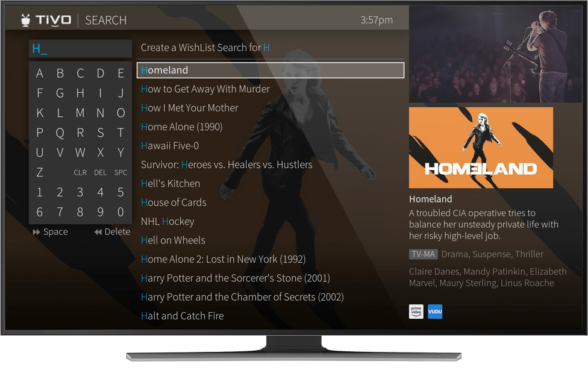Screen dimensions: 588x376
Task: Click letter S on keyboard grid
Action: pyautogui.click(x=101, y=133)
